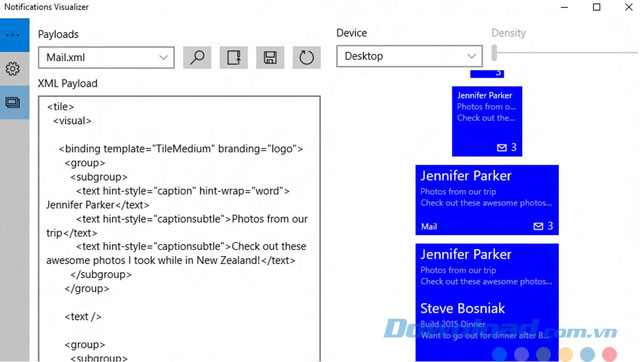The height and width of the screenshot is (362, 640).
Task: Click the mail badge icon on wide tile
Action: (x=538, y=226)
